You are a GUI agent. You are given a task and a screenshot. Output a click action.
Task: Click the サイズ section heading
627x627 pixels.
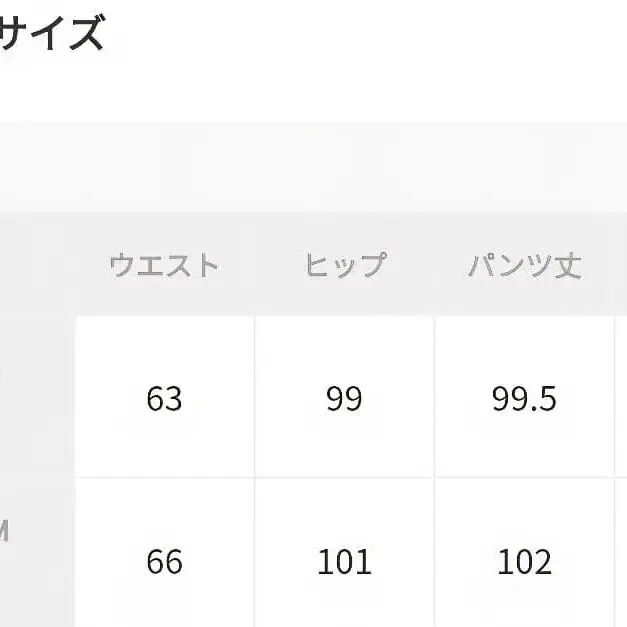[x=52, y=33]
